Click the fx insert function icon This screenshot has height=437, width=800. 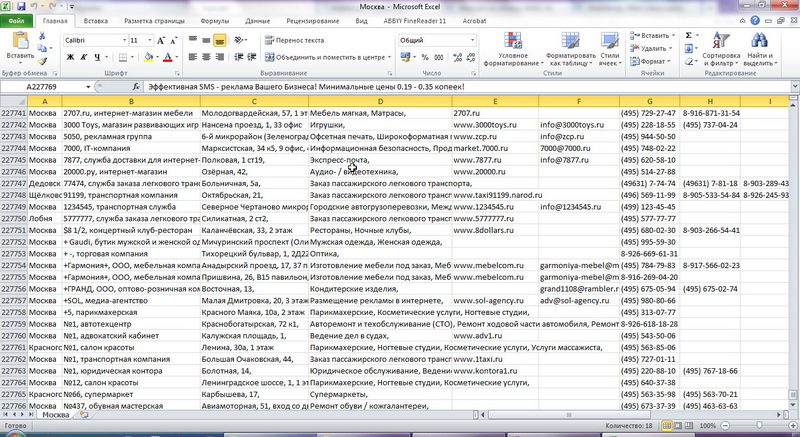(136, 87)
